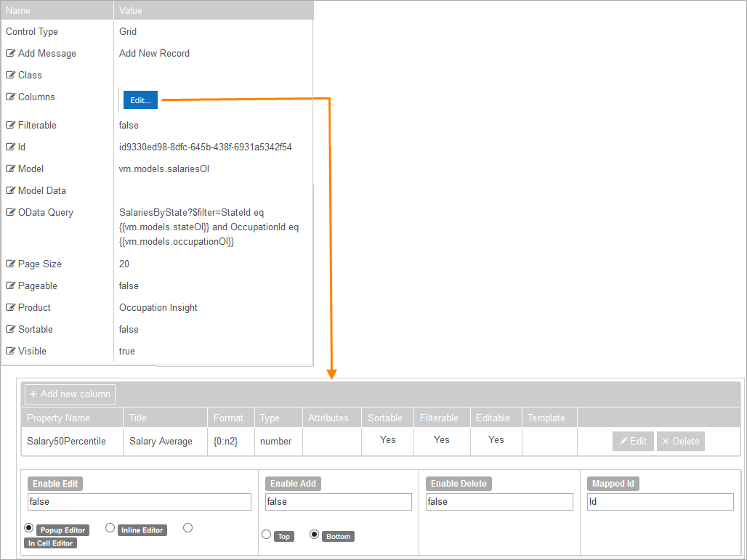Select the Inline Editor radio button

(x=110, y=528)
